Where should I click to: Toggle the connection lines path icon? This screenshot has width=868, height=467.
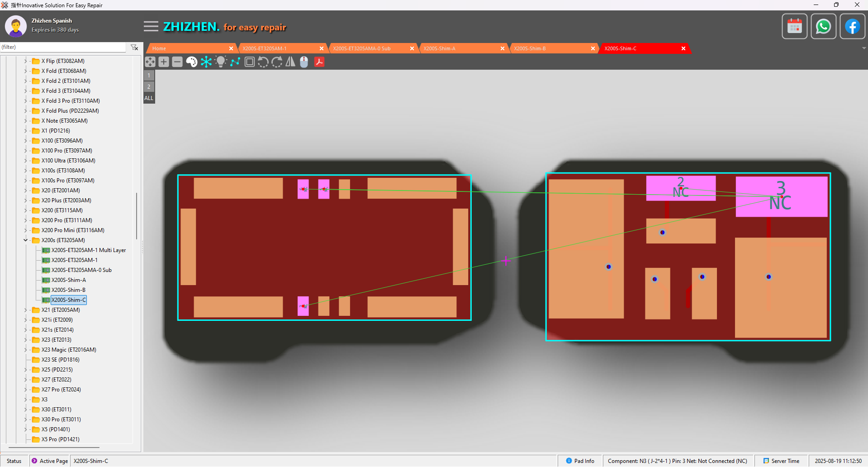(x=235, y=62)
